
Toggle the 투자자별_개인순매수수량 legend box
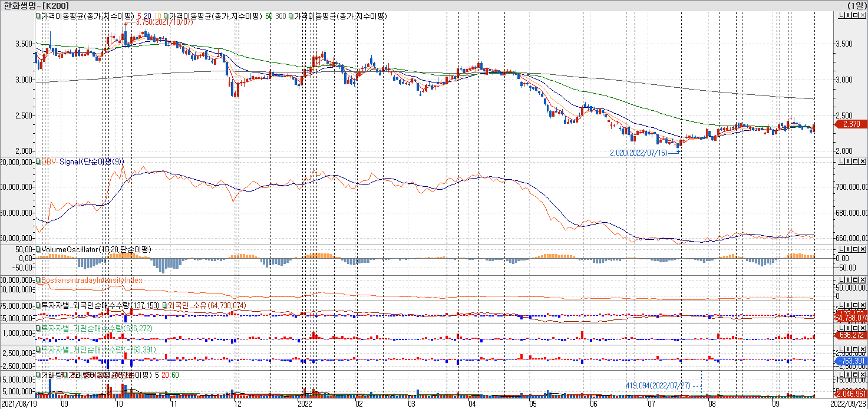(38, 349)
